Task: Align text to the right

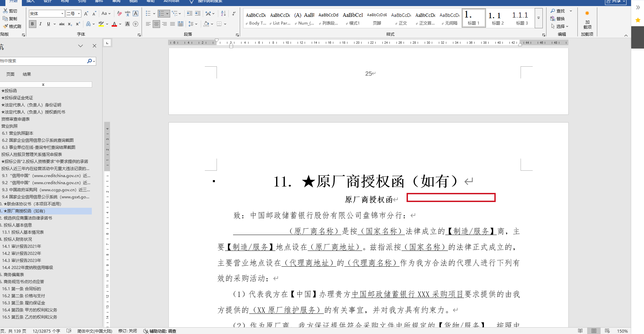Action: click(164, 24)
